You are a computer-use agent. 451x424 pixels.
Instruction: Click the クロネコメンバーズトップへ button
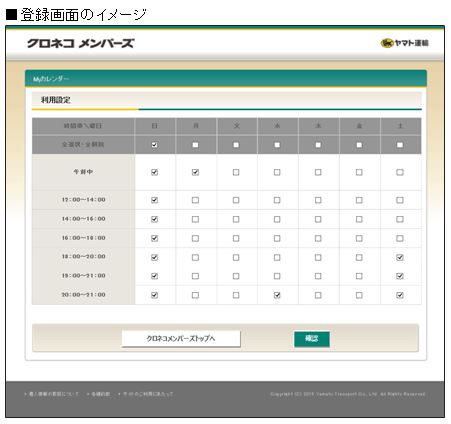coord(181,339)
